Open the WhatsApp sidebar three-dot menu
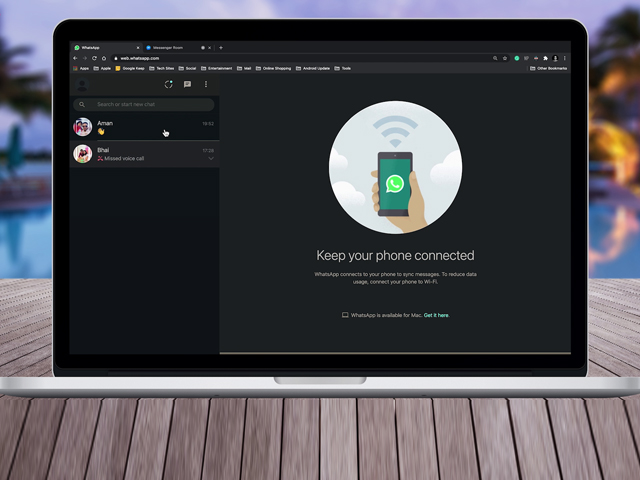Image resolution: width=640 pixels, height=480 pixels. (x=206, y=84)
